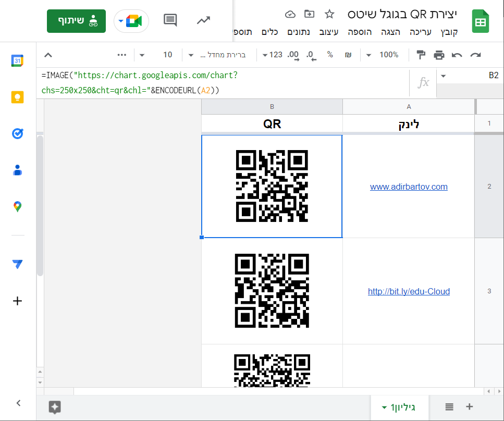Click the scroll down arrow
504x421 pixels.
(40, 382)
